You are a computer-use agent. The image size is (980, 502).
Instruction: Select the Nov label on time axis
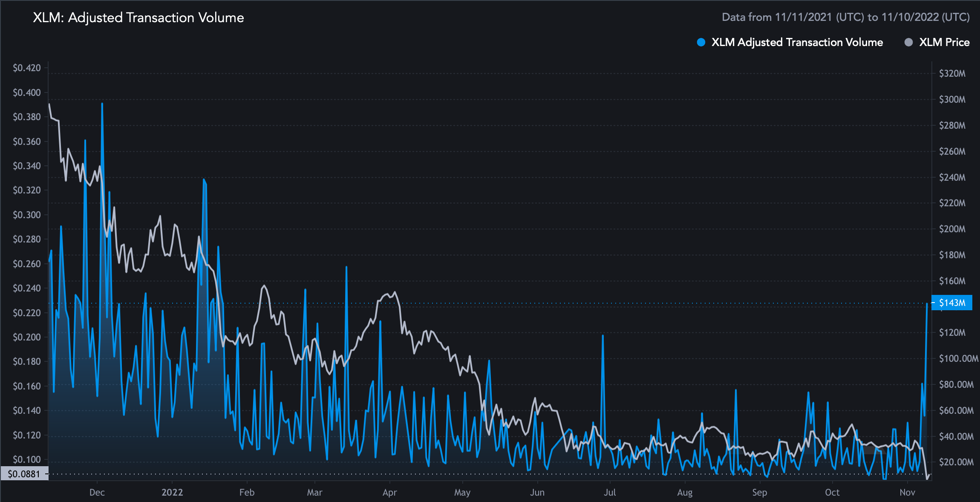907,492
